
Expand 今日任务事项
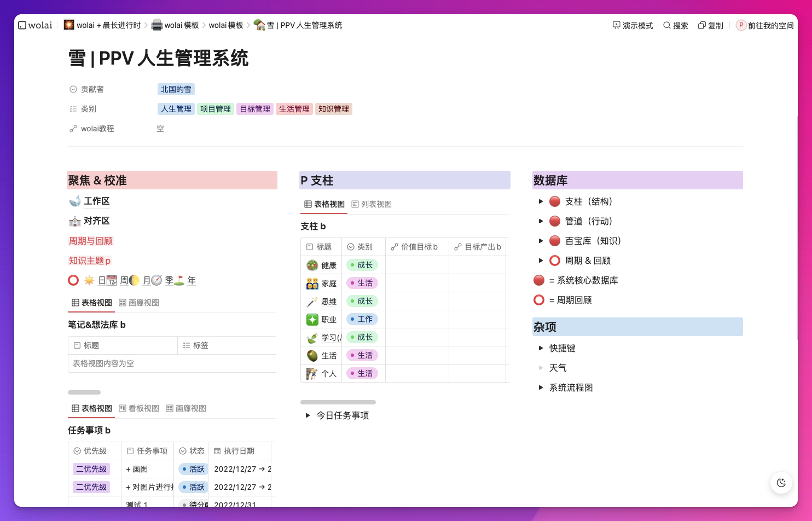point(307,415)
